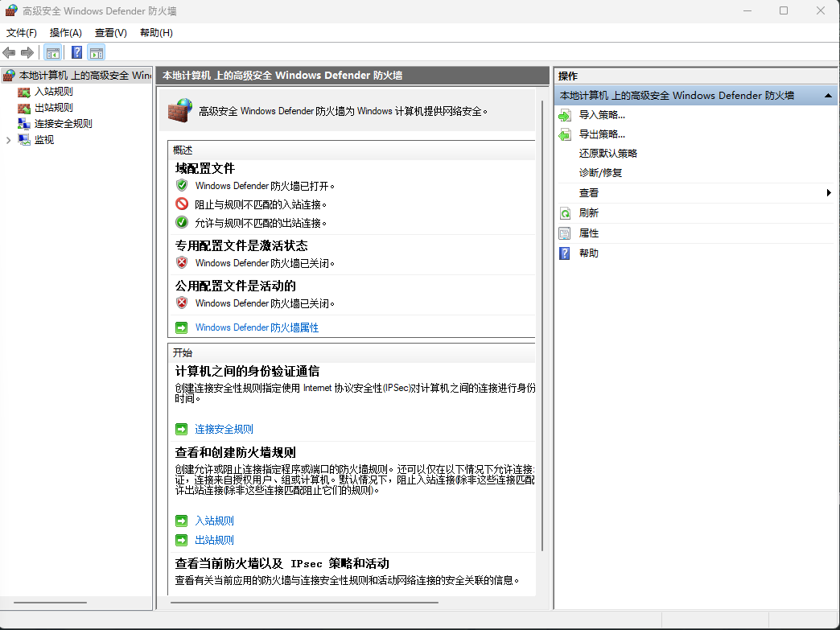Select 入站规则 in the left tree
Image resolution: width=840 pixels, height=630 pixels.
click(54, 92)
